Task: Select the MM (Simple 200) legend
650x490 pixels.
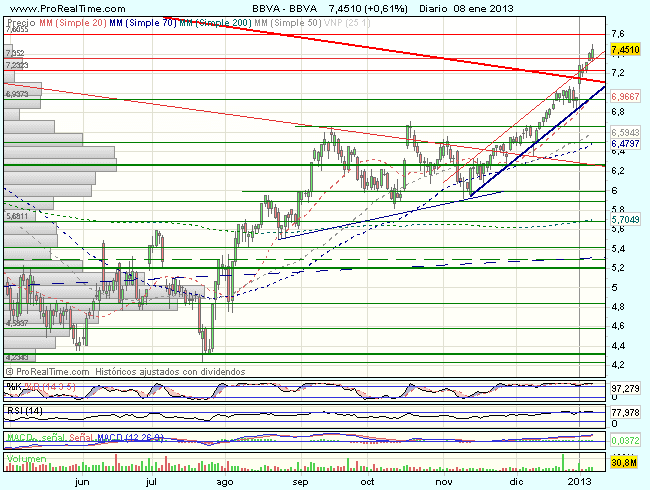Action: 215,23
